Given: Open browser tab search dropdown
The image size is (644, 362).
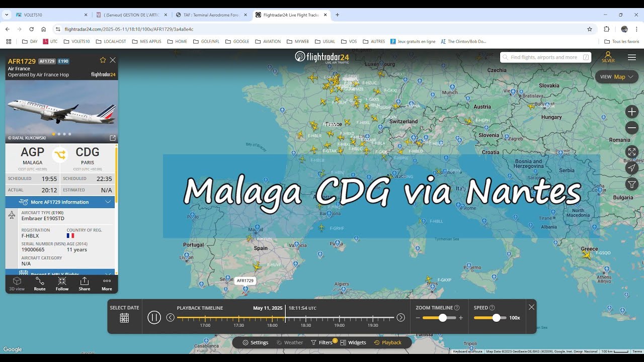Looking at the screenshot, I should pos(7,15).
